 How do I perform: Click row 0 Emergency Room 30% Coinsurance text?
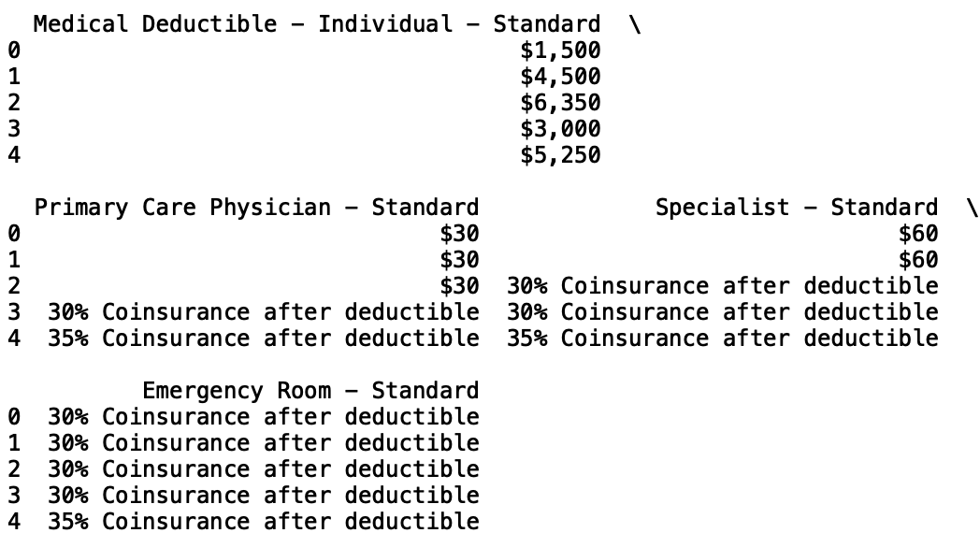264,417
